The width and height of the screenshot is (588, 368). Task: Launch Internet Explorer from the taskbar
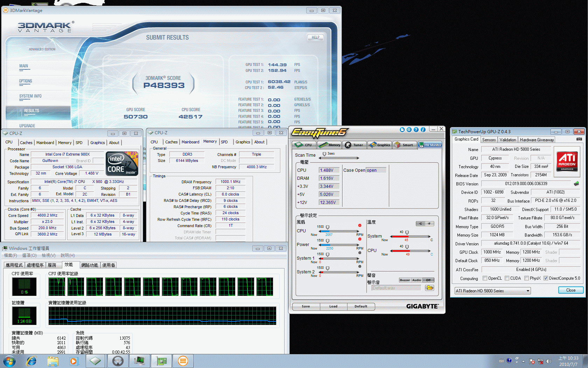31,361
